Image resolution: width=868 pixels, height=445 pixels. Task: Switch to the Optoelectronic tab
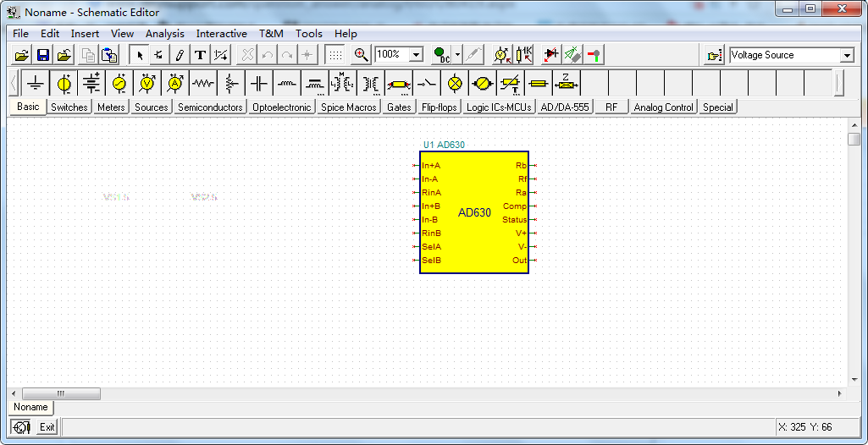tap(282, 107)
